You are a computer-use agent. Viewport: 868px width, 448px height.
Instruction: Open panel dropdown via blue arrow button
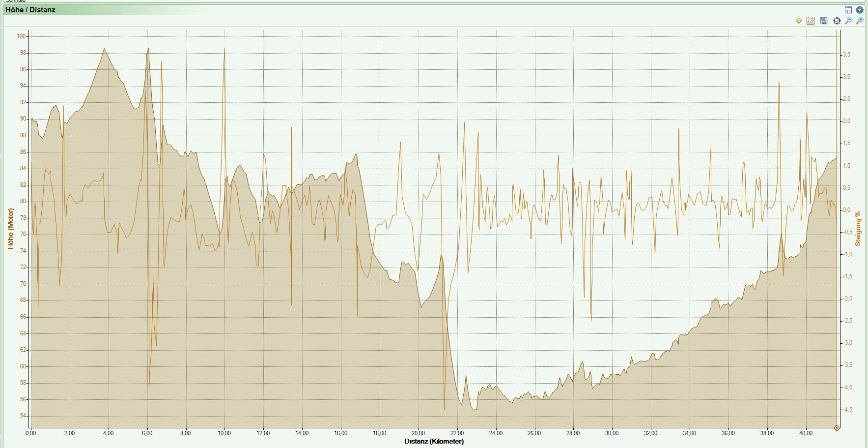click(859, 10)
